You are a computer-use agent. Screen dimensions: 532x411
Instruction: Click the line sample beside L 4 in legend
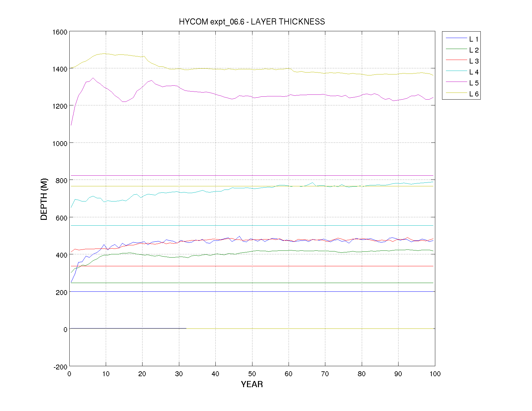tap(456, 71)
